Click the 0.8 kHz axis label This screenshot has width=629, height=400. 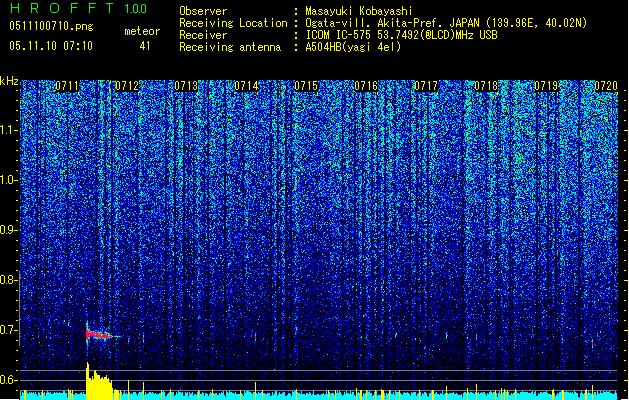(x=8, y=280)
